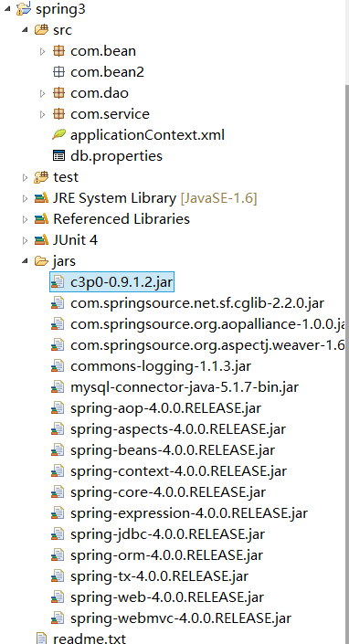Image resolution: width=349 pixels, height=644 pixels.
Task: Click the jars folder icon
Action: click(x=41, y=261)
